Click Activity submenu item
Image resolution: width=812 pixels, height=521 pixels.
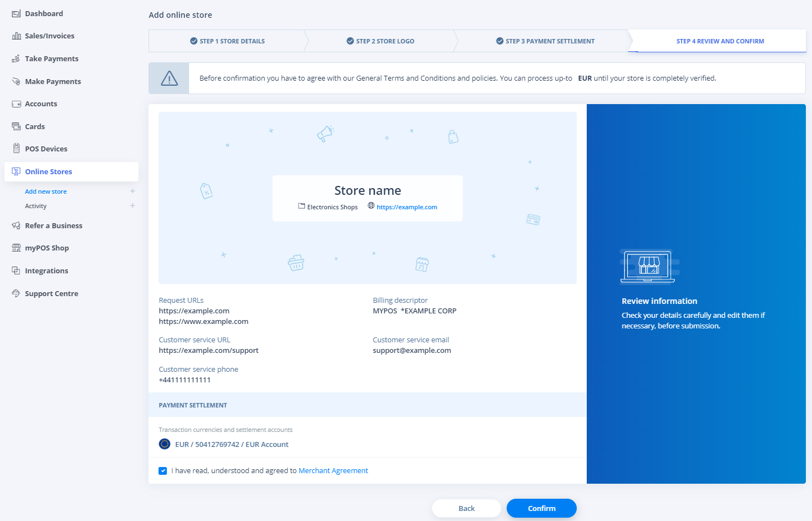click(36, 206)
